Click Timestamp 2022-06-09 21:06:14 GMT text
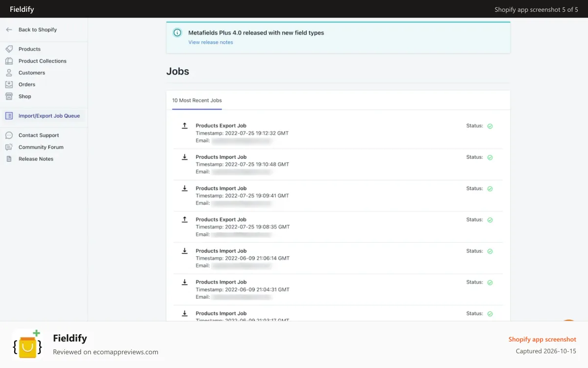 [x=243, y=259]
